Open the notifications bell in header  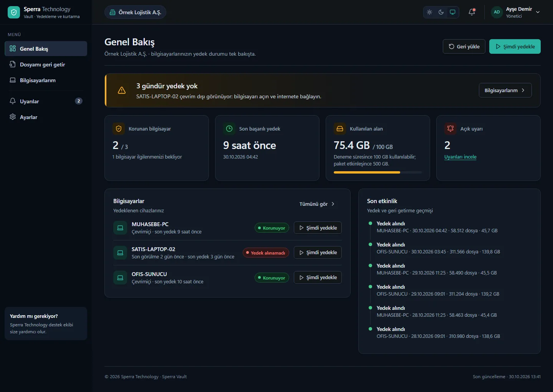472,12
